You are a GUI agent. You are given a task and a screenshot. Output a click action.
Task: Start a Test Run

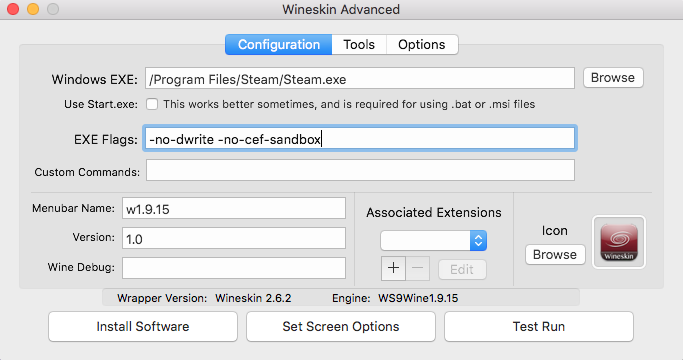[x=539, y=326]
